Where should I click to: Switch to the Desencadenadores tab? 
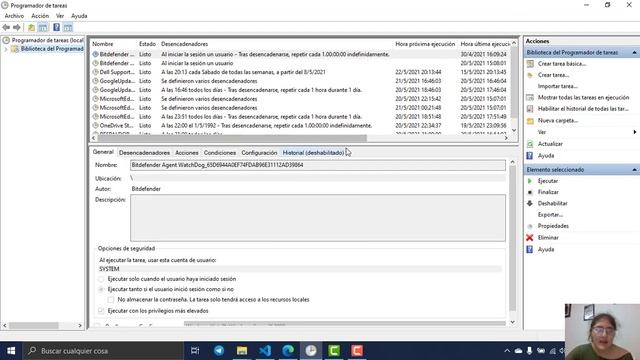(144, 153)
